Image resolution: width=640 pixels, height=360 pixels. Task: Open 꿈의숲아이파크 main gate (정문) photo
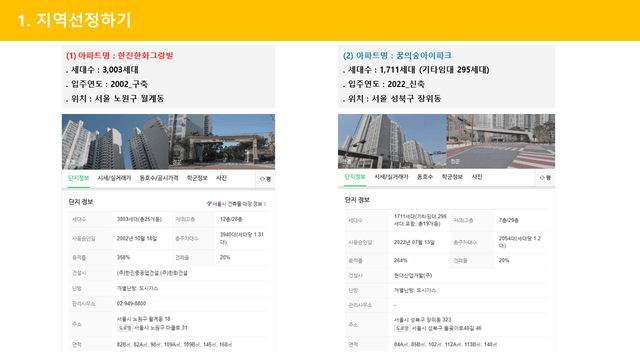point(501,141)
